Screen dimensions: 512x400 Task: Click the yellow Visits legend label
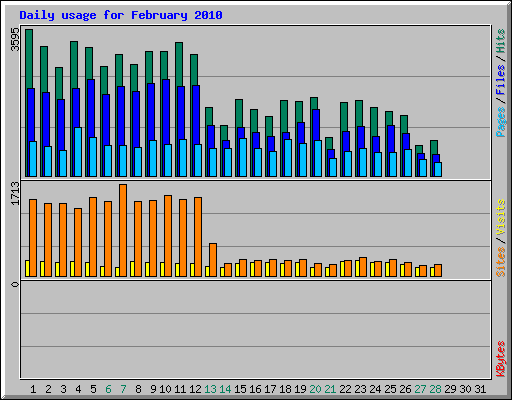[x=500, y=217]
